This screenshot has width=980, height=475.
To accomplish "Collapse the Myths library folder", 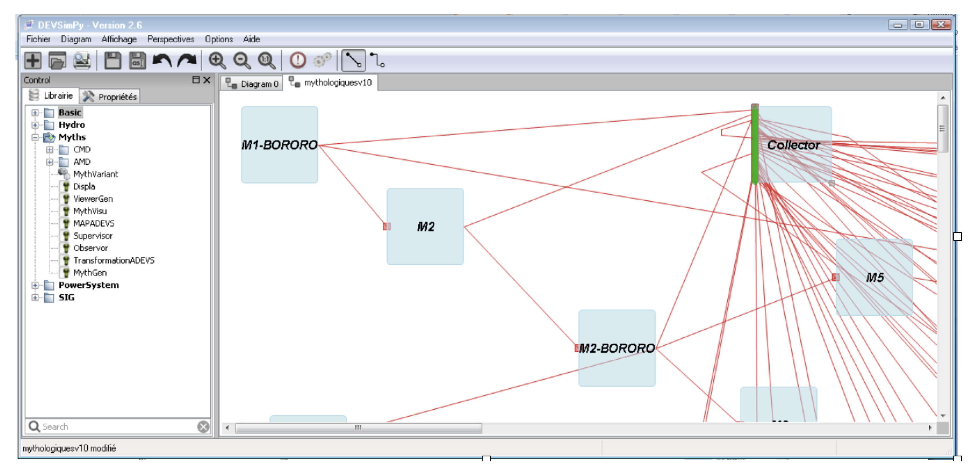I will point(35,137).
